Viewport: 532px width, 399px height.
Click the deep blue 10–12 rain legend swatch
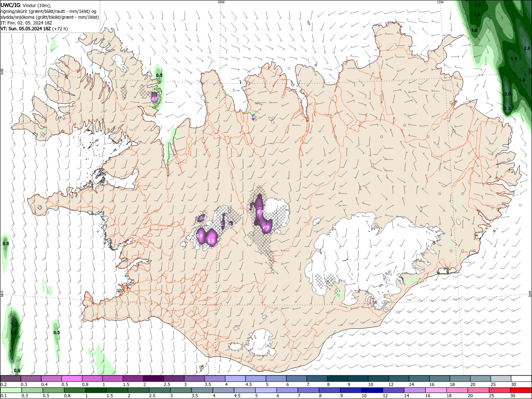click(x=372, y=390)
